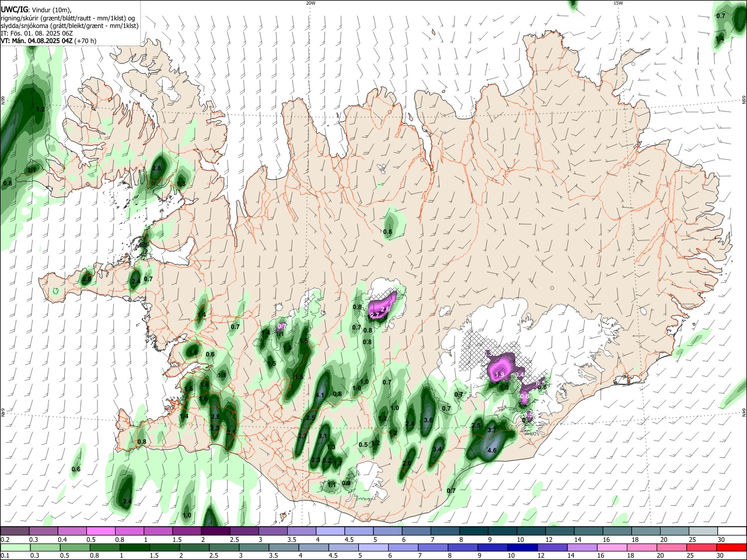
Task: Select the mauve snow swatch between 0.2 and 0.3
Action: pos(14,531)
